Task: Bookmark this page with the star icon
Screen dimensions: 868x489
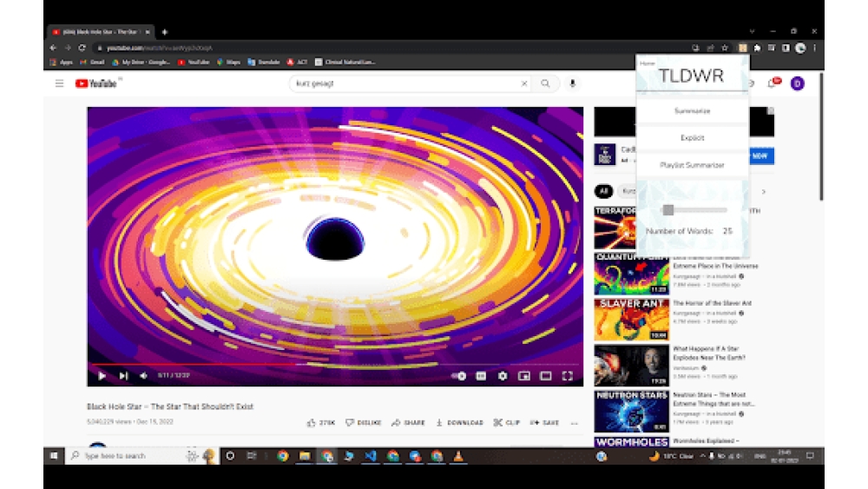Action: pyautogui.click(x=725, y=48)
